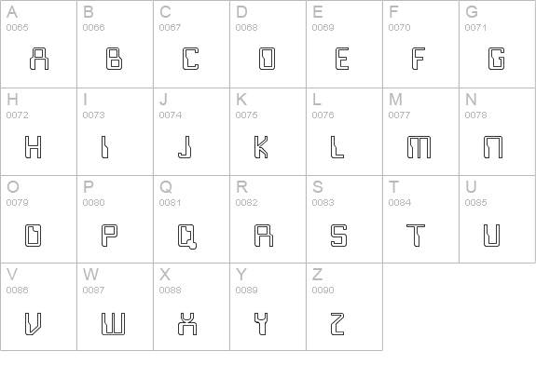536x392 pixels.
Task: Select glyph G in cell 0071
Action: 496,59
